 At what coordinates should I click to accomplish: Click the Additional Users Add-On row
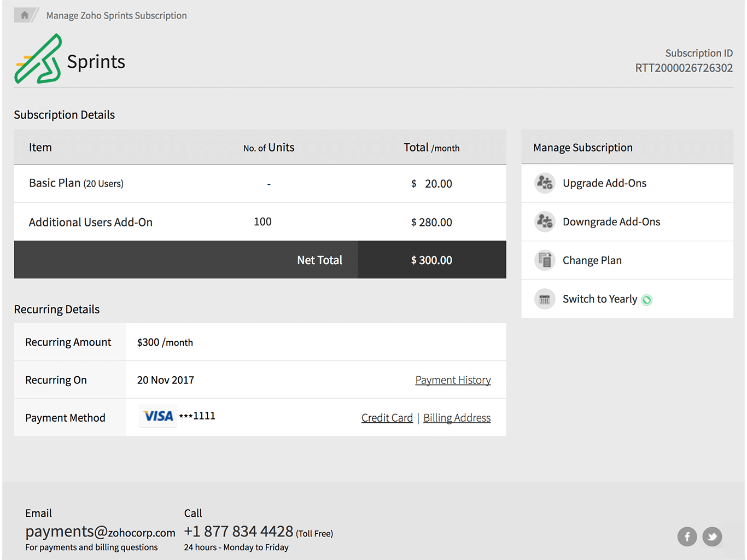coord(260,222)
